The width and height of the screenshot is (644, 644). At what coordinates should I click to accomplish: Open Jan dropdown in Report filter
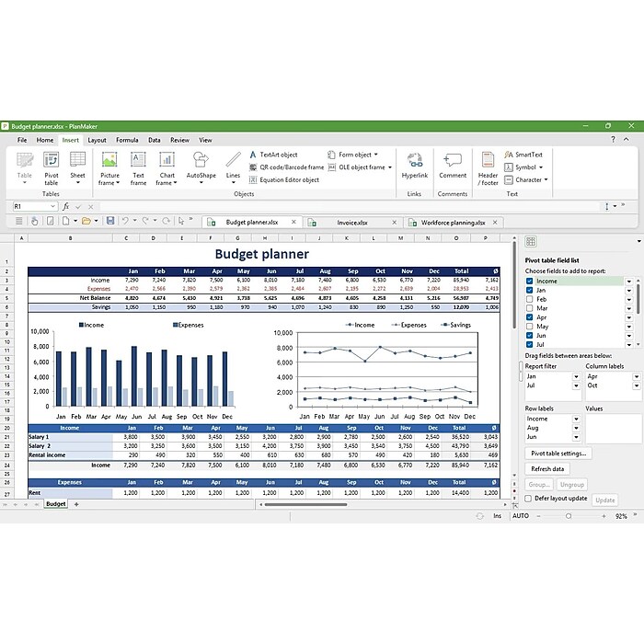[x=576, y=376]
